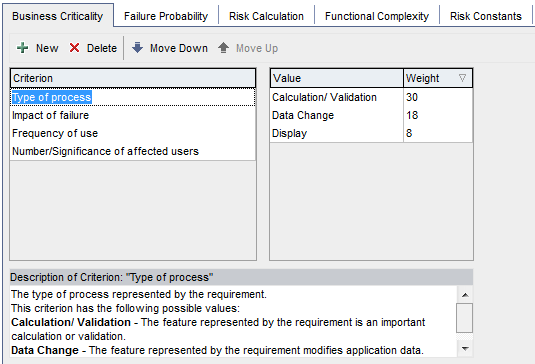
Task: Click the Move Down button label
Action: (179, 48)
